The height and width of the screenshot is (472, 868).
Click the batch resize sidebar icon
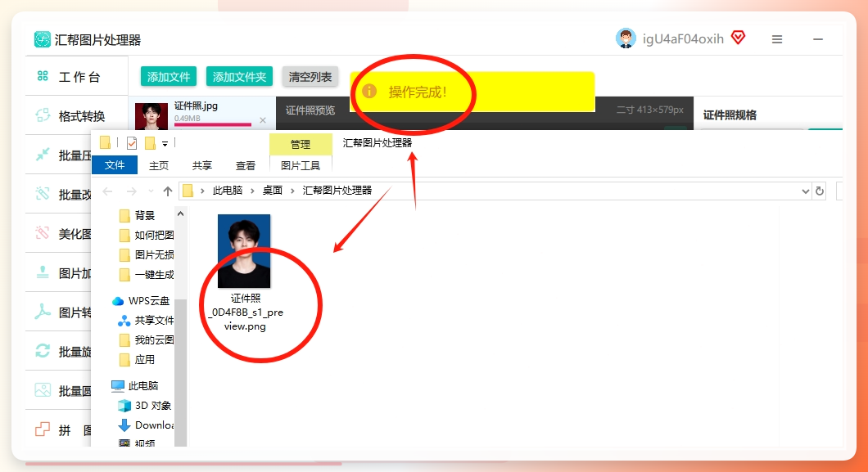point(43,194)
